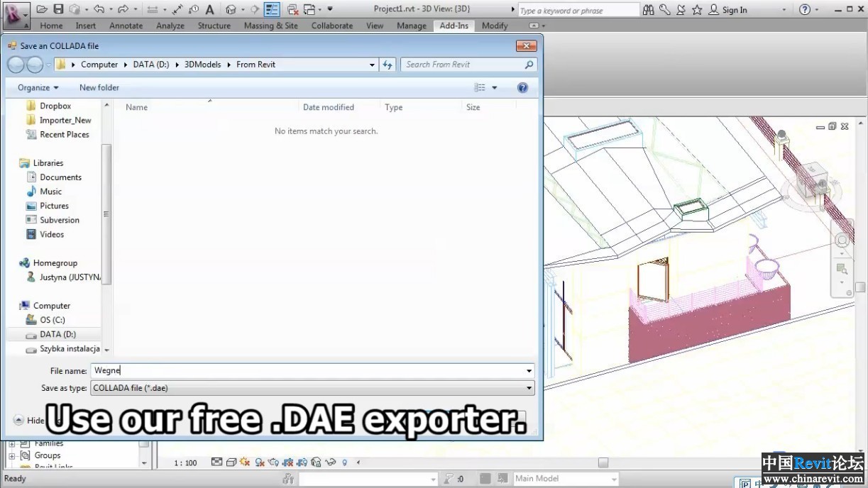Open the Favorites star icon
This screenshot has width=868, height=488.
(697, 9)
